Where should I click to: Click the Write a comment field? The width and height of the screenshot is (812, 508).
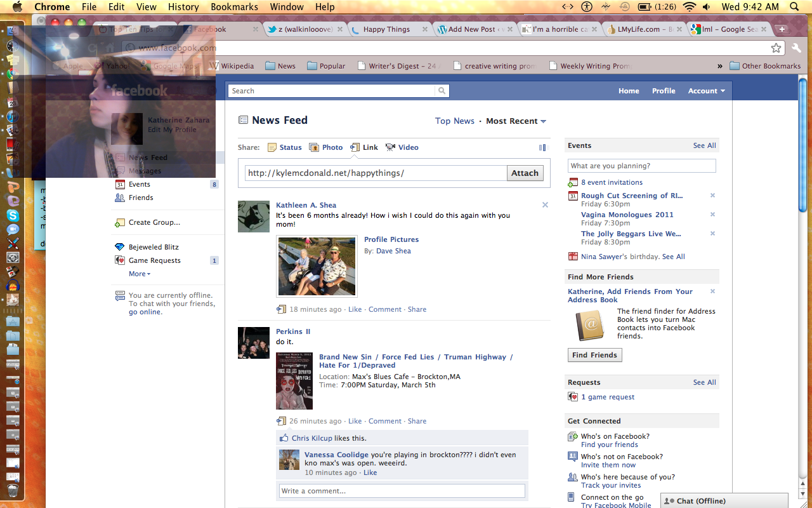coord(402,491)
